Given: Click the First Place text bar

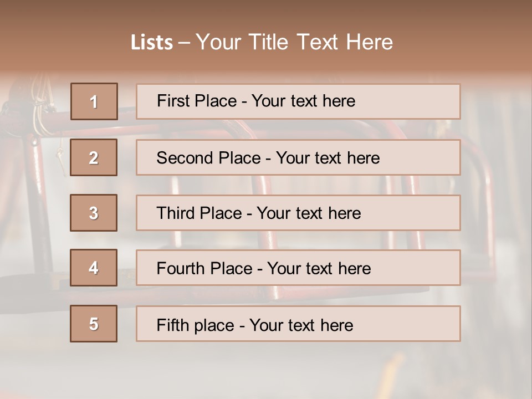Looking at the screenshot, I should (x=298, y=101).
